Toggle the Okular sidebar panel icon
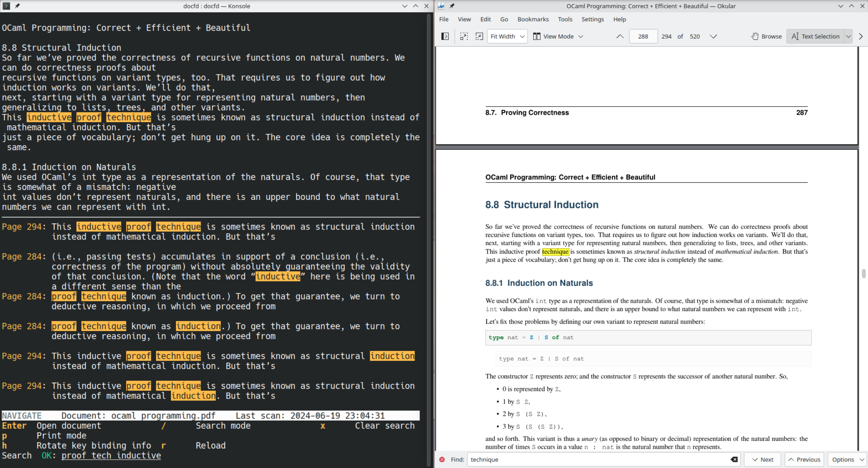 (x=445, y=37)
